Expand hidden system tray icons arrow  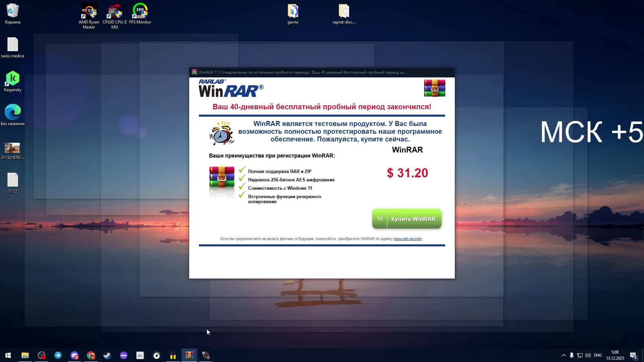click(x=563, y=355)
